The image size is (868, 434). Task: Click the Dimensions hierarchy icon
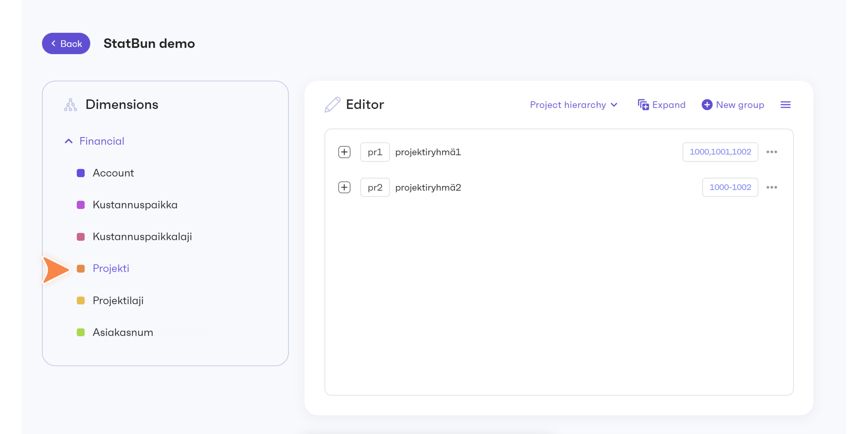70,105
